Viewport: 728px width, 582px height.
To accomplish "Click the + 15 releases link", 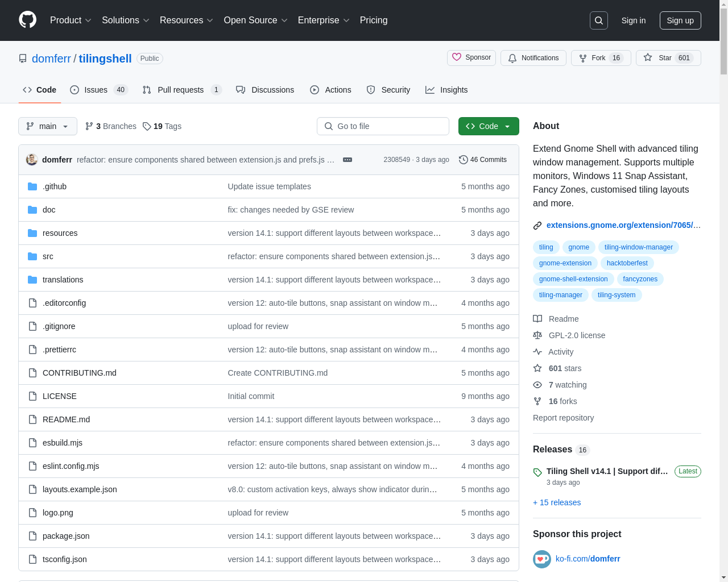I will point(557,502).
